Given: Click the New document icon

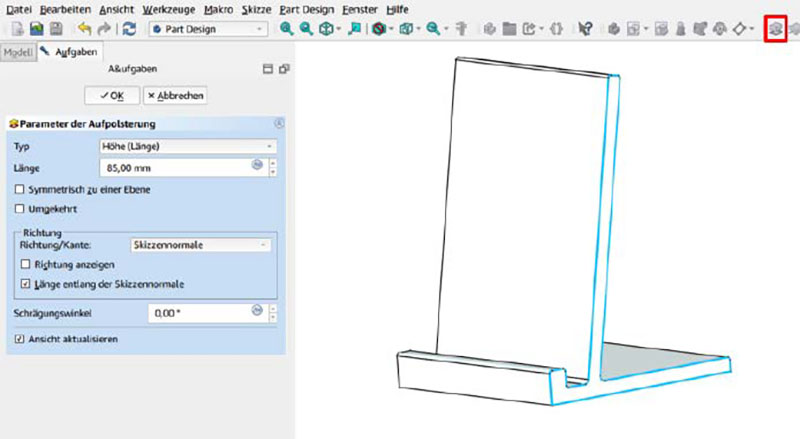Looking at the screenshot, I should click(15, 30).
